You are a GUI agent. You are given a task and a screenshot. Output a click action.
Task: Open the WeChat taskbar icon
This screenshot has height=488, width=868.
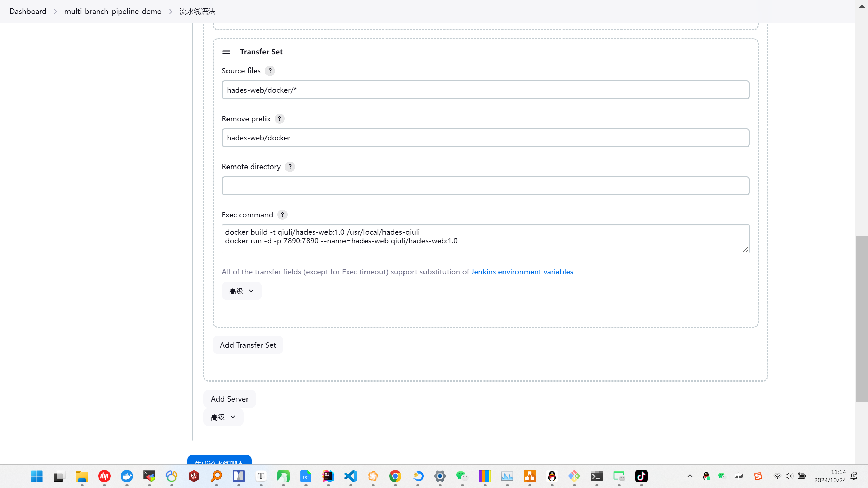pyautogui.click(x=462, y=476)
